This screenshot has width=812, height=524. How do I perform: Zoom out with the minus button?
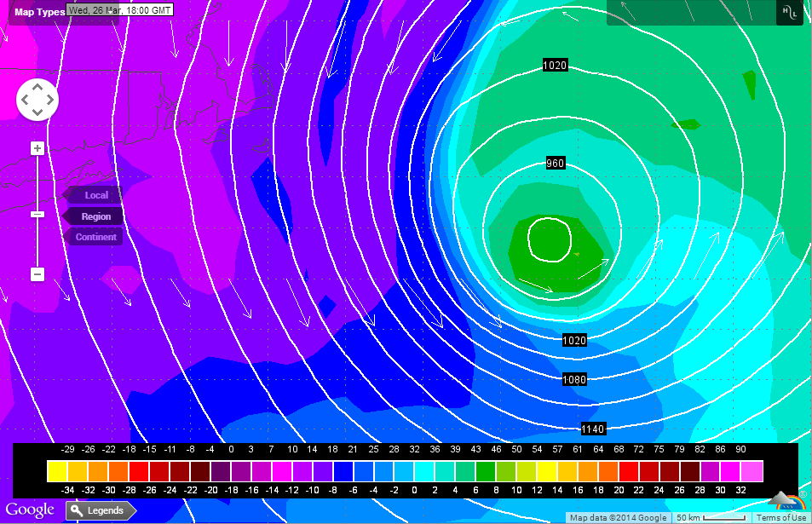coord(37,274)
